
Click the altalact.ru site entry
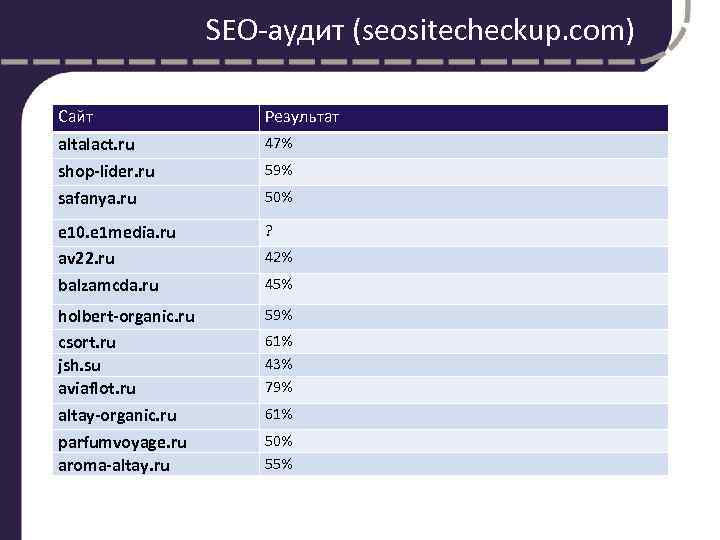(x=96, y=145)
